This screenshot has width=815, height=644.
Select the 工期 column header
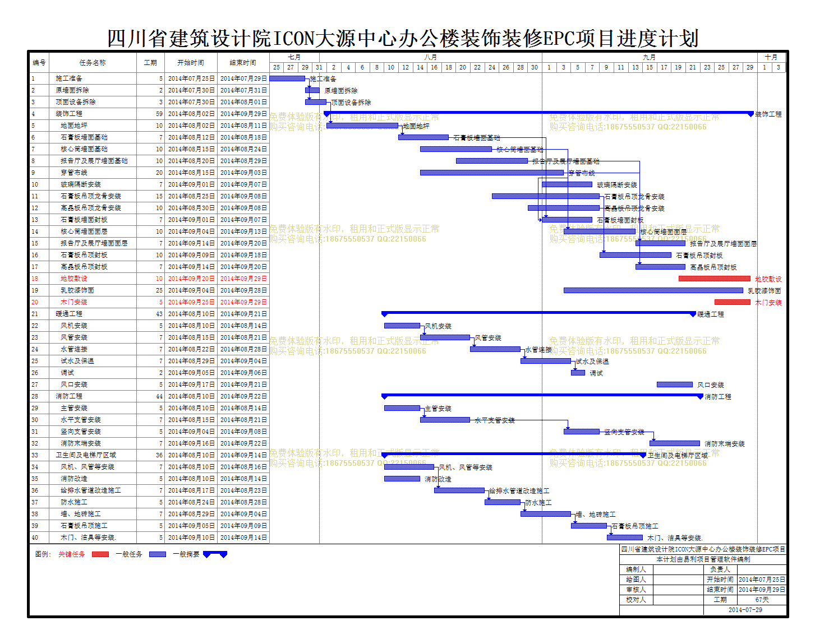tap(150, 63)
